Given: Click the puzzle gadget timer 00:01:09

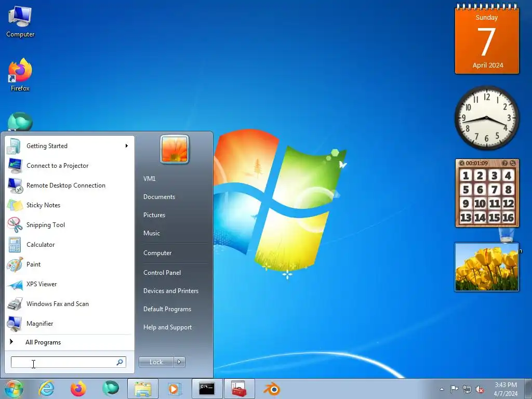Looking at the screenshot, I should click(477, 163).
